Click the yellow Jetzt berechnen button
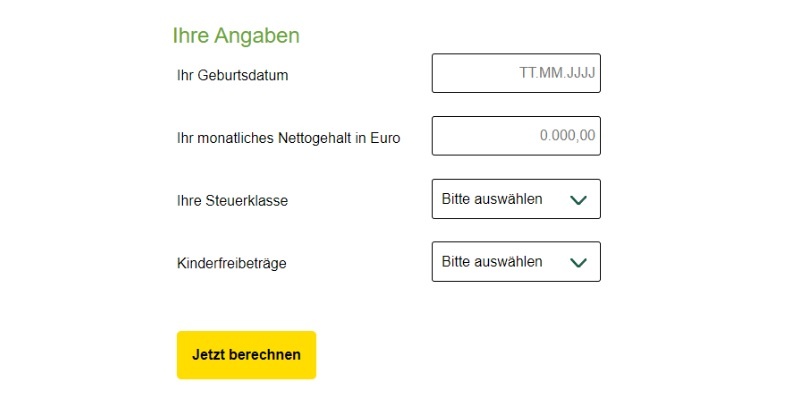790x395 pixels. [246, 355]
